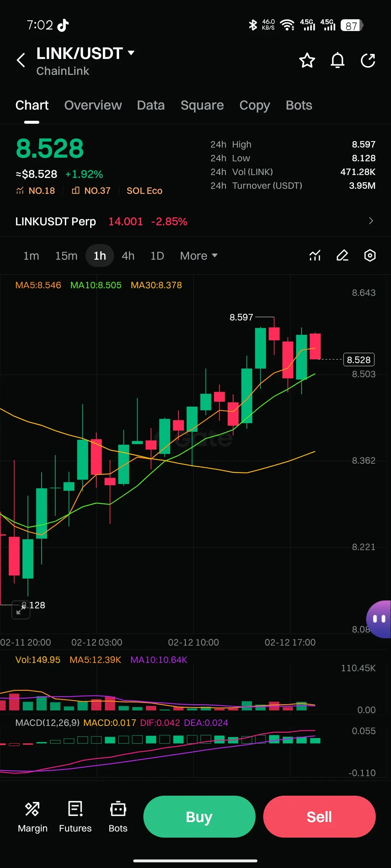Tap the MA30:8.378 indicator label

[x=156, y=285]
